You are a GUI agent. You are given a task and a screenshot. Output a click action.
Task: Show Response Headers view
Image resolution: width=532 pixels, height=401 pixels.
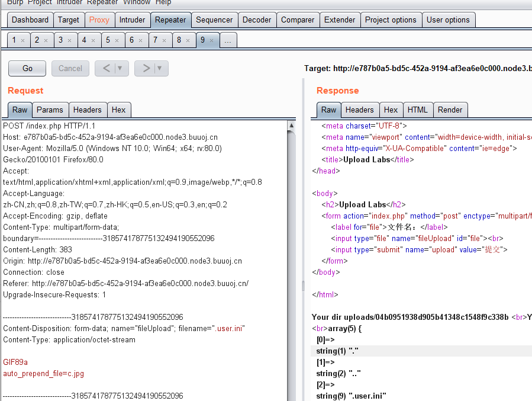click(360, 110)
